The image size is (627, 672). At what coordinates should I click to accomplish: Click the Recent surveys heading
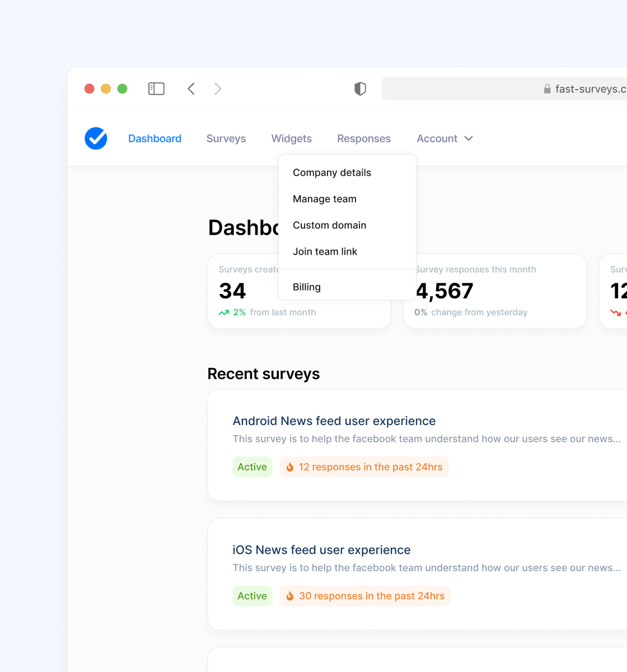tap(264, 374)
